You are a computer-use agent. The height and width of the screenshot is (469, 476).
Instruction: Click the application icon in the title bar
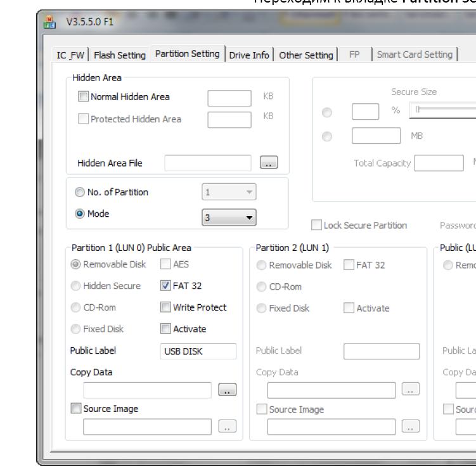coord(49,22)
